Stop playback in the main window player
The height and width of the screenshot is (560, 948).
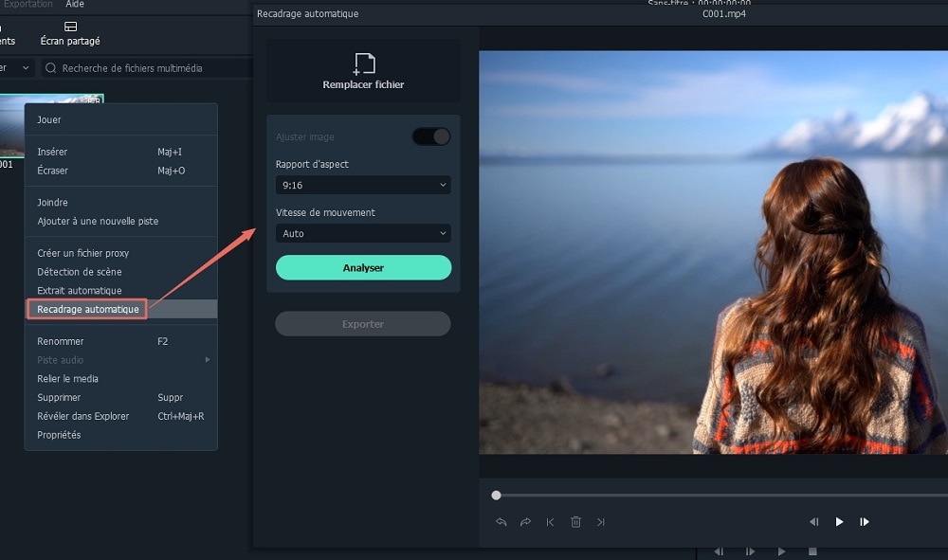(x=812, y=551)
